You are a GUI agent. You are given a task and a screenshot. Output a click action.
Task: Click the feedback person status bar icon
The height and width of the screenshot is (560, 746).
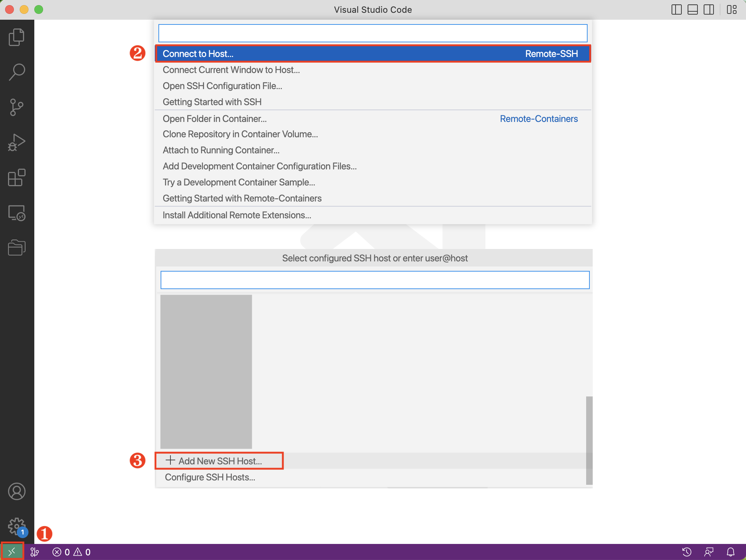[709, 552]
